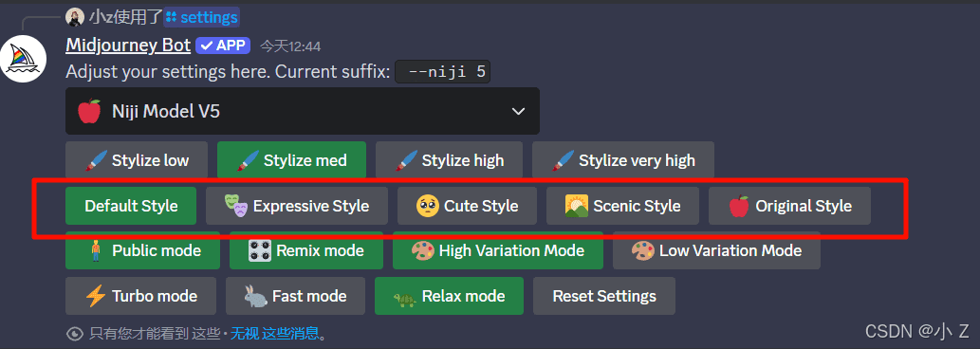Click the --niji 5 suffix code box
The width and height of the screenshot is (980, 349).
point(443,72)
